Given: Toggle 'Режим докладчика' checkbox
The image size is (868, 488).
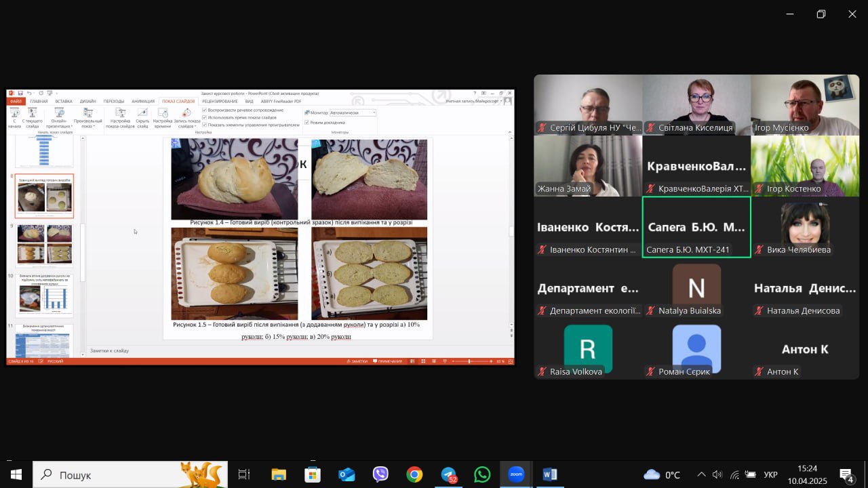Looking at the screenshot, I should point(307,123).
